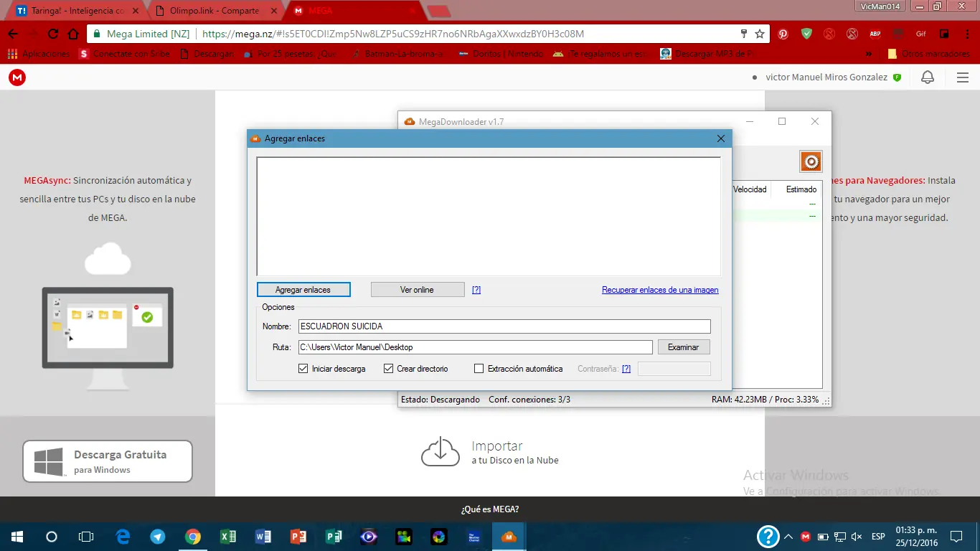
Task: Open the Conectate con Sribe bookmark
Action: [125, 54]
